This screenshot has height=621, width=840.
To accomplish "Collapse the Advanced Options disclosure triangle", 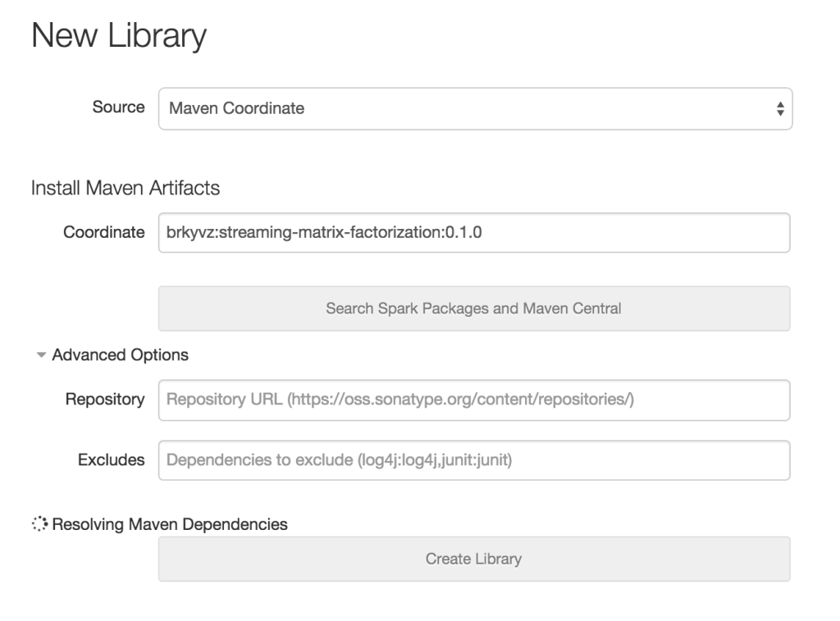I will coord(40,355).
